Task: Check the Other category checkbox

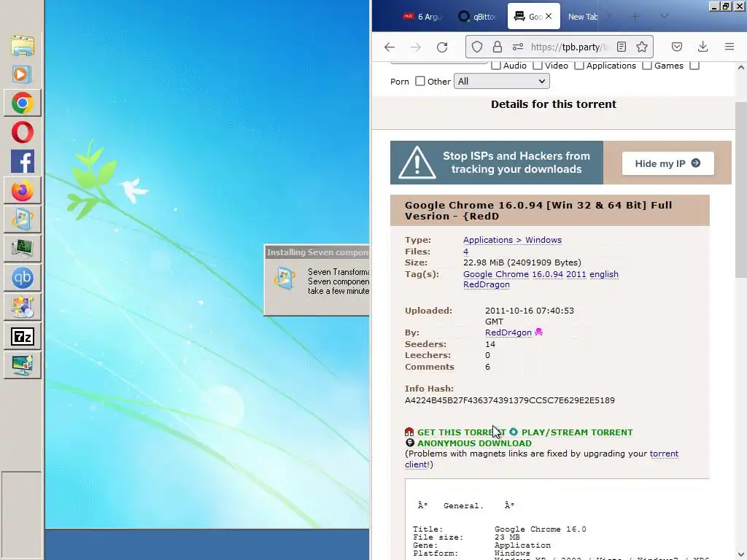Action: [x=419, y=81]
